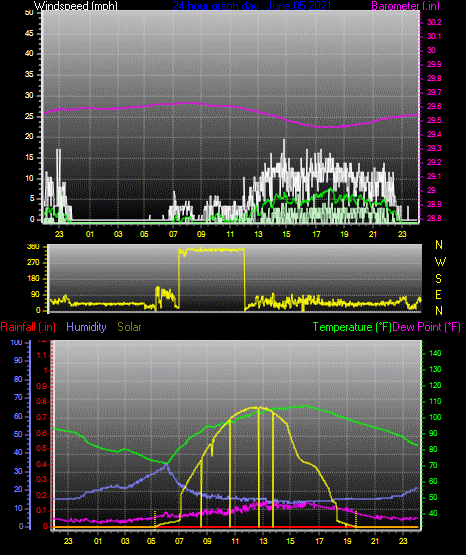Image resolution: width=466 pixels, height=555 pixels.
Task: Click the "25" windspeed axis value
Action: click(x=29, y=116)
